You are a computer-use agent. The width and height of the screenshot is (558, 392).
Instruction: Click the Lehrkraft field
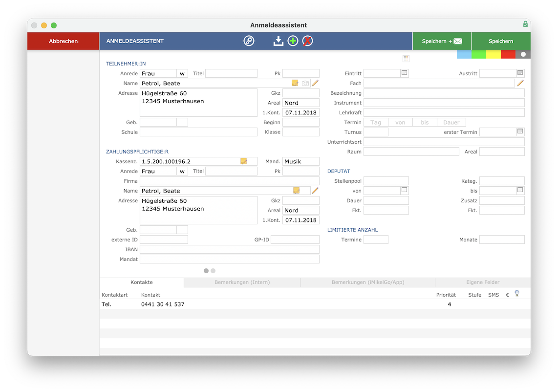(444, 112)
